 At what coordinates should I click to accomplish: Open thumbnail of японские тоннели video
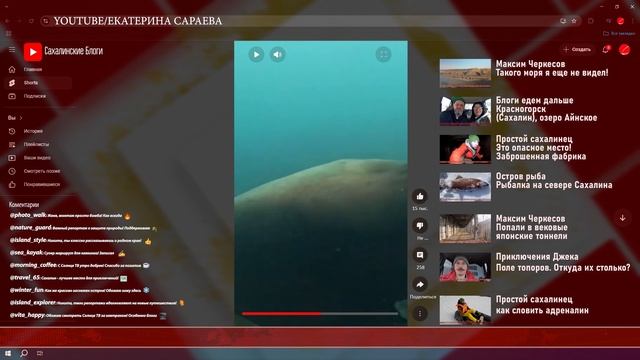(465, 229)
